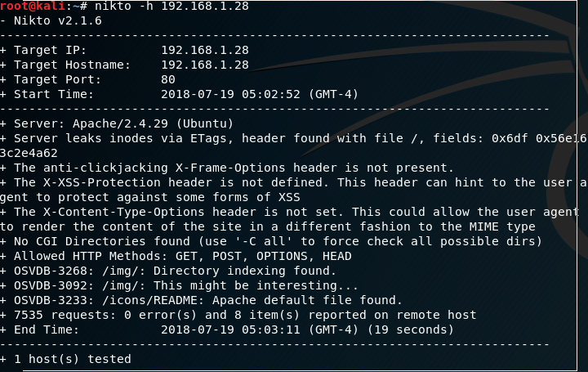
Task: Click the Target Hostname line
Action: [x=124, y=65]
